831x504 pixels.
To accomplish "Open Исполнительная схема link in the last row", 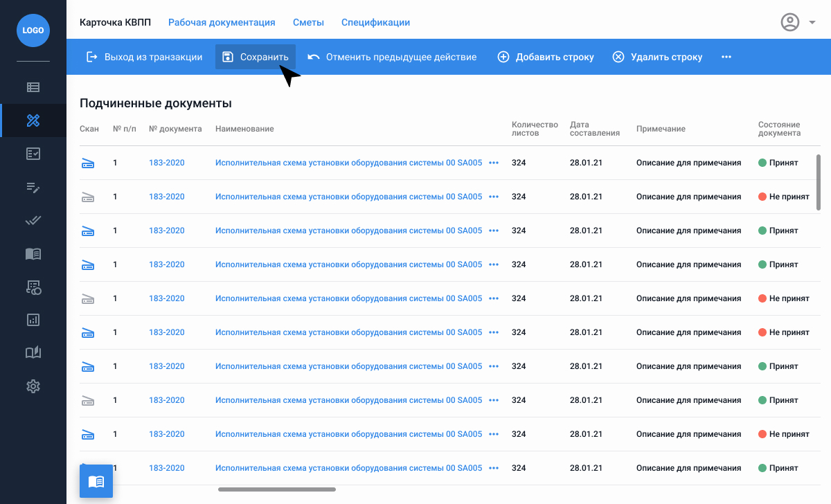I will [x=348, y=468].
